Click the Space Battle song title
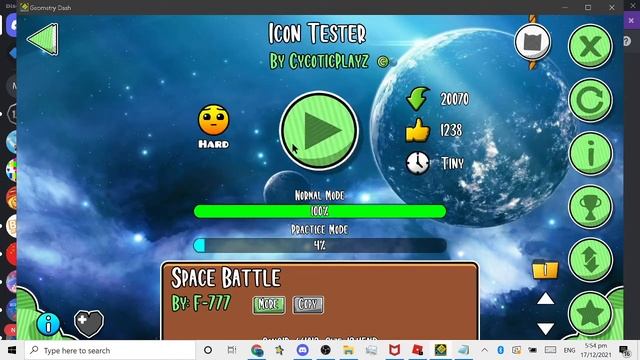The height and width of the screenshot is (360, 640). pyautogui.click(x=226, y=278)
